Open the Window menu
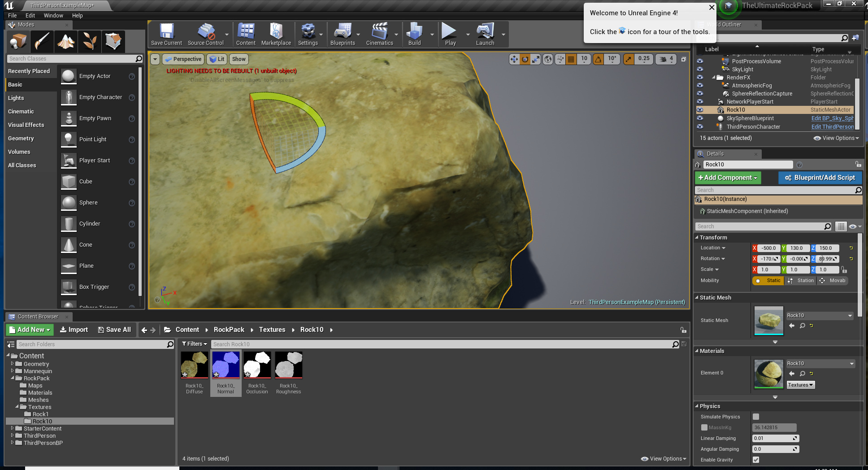The image size is (868, 470). (x=53, y=15)
